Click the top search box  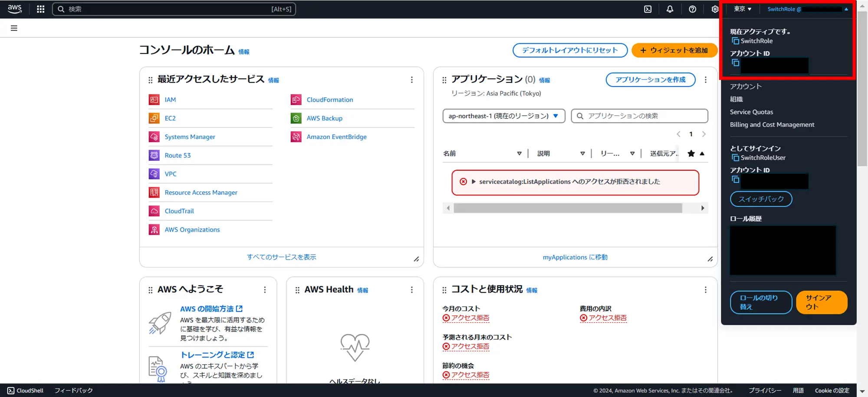[x=174, y=9]
